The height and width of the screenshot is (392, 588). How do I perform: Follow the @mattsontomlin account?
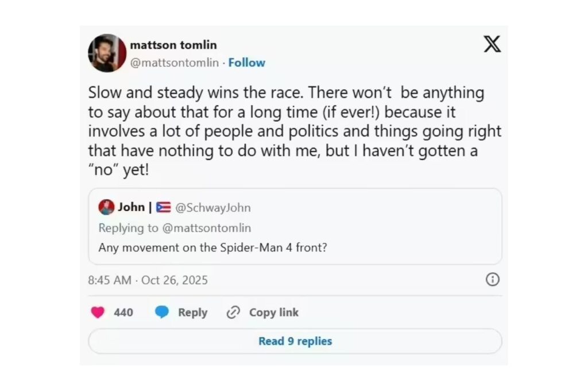coord(247,63)
